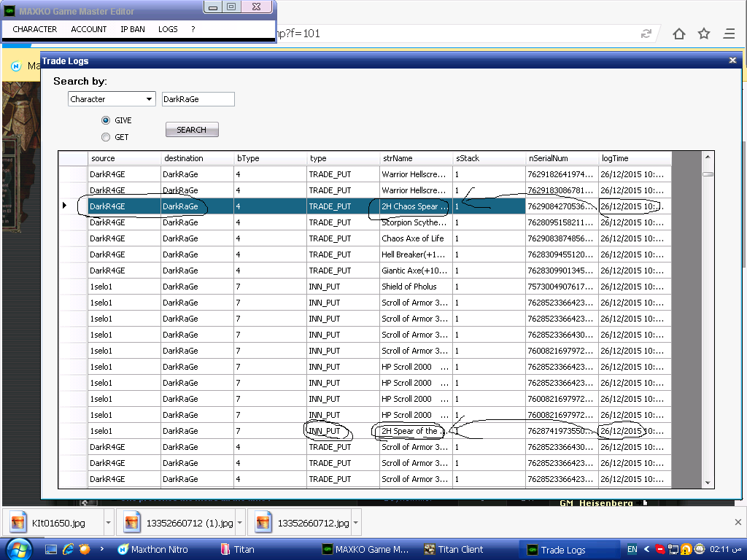Open downloaded file 13352660712.jpg
Image resolution: width=747 pixels, height=560 pixels.
pos(300,523)
